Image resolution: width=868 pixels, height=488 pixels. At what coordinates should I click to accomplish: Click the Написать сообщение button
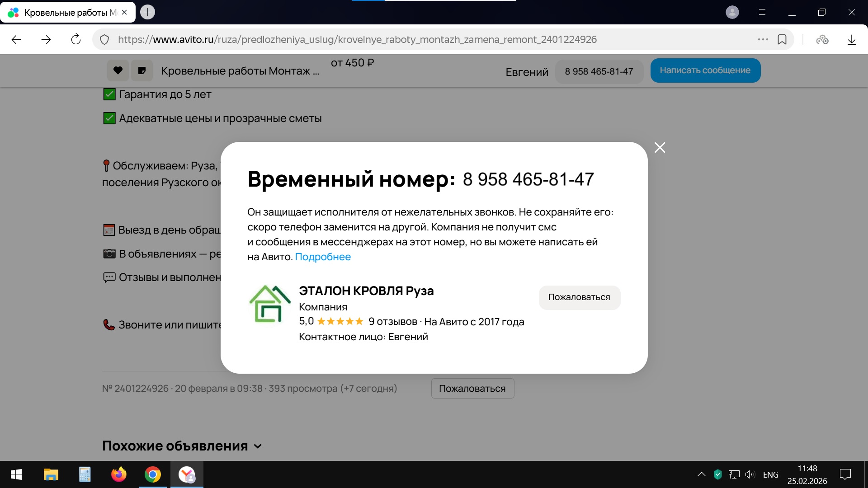click(x=705, y=70)
